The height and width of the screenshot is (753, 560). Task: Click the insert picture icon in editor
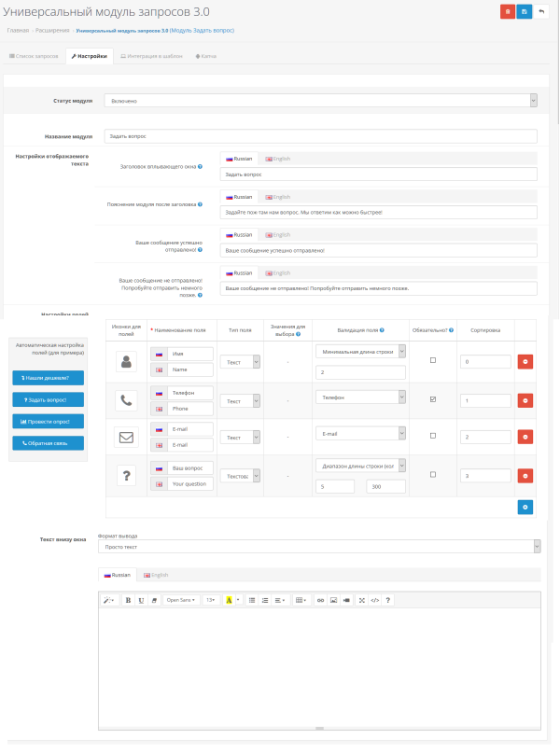tap(333, 600)
